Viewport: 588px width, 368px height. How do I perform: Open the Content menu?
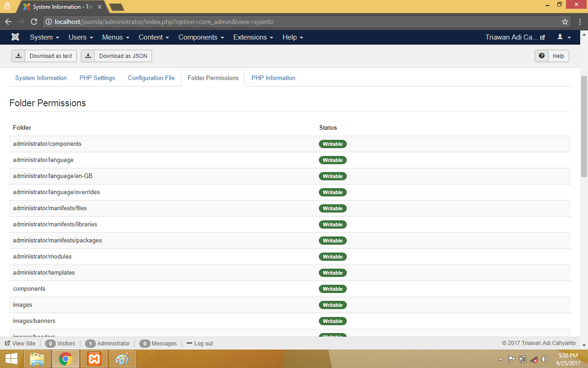pyautogui.click(x=154, y=37)
